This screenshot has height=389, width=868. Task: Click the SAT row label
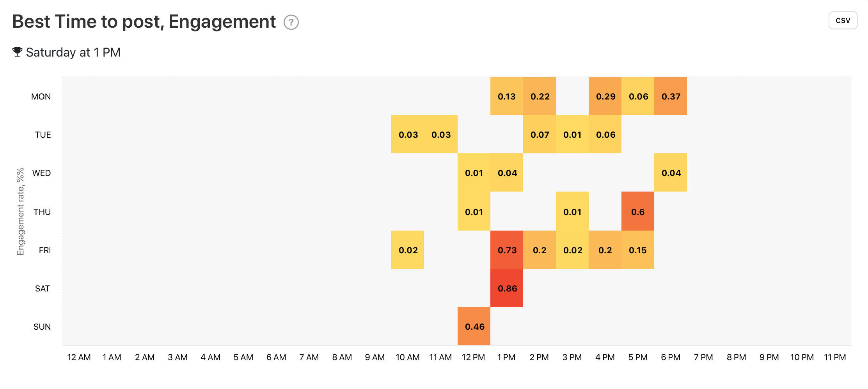point(43,288)
